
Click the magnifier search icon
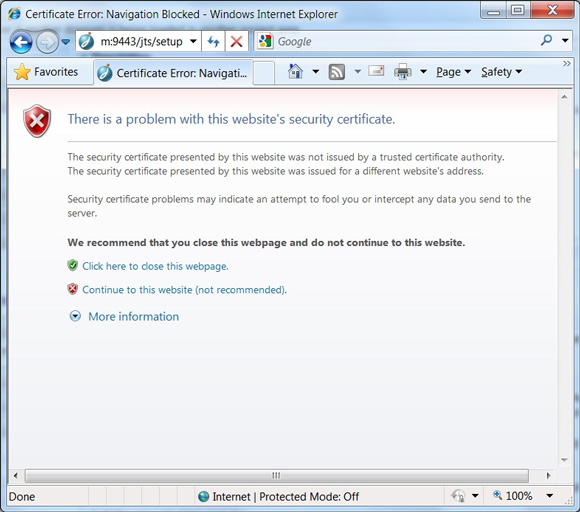(x=546, y=40)
